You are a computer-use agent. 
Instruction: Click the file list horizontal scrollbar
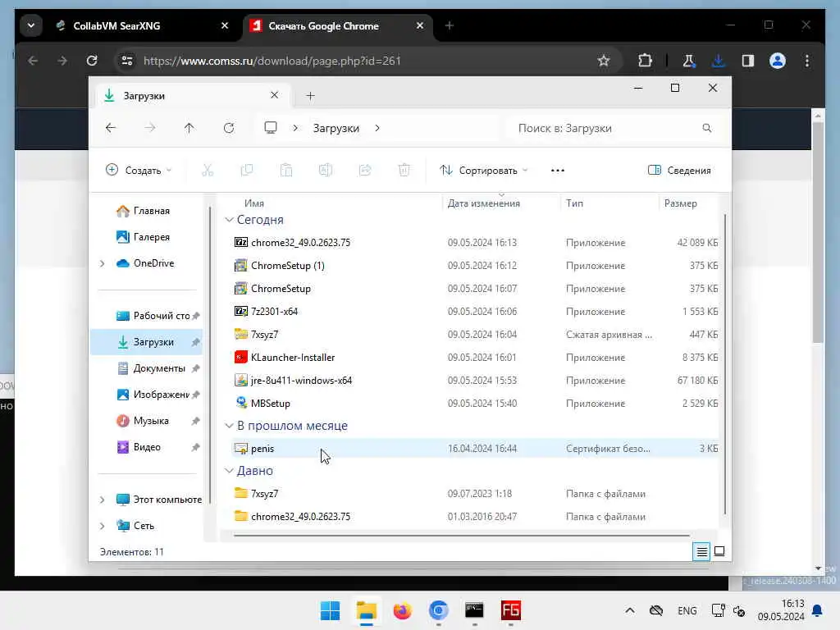pyautogui.click(x=461, y=535)
